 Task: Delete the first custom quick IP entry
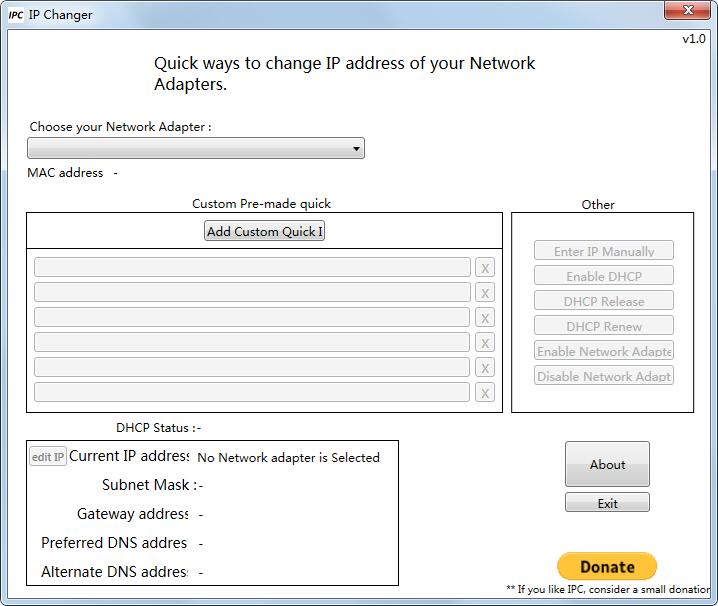[485, 268]
